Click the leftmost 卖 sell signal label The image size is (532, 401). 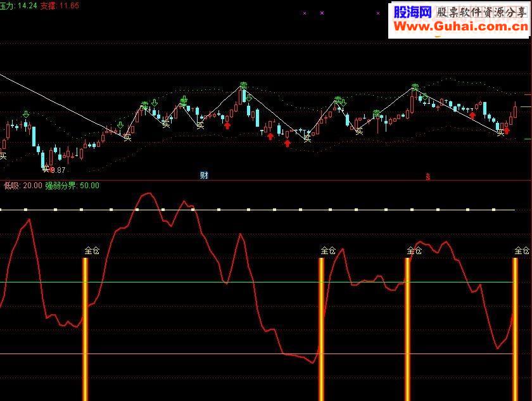145,105
